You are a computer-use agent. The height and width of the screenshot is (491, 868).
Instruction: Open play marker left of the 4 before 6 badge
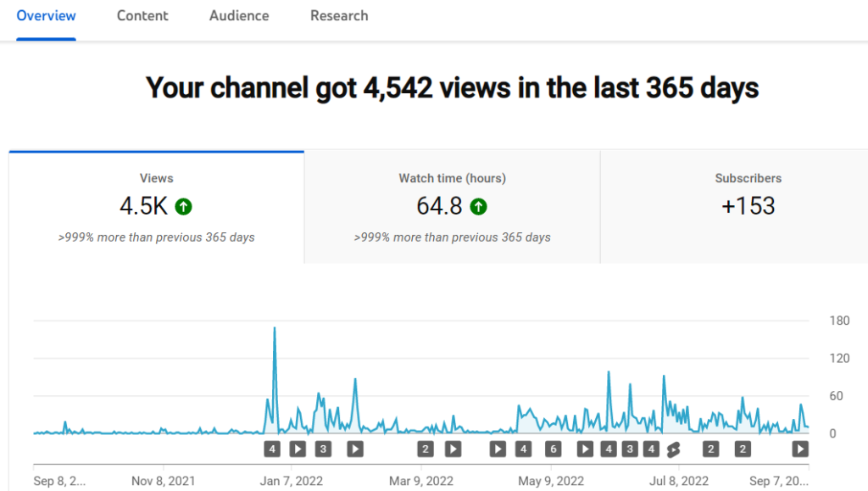498,449
